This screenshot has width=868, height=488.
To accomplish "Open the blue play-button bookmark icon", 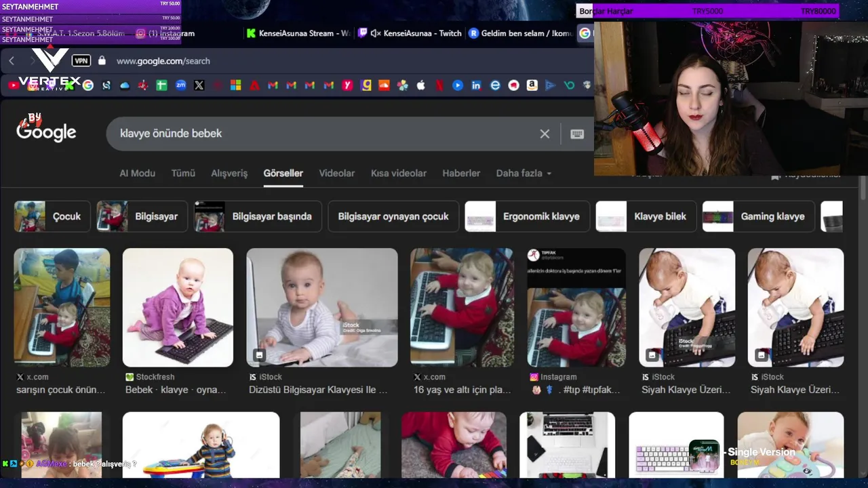I will (x=458, y=85).
